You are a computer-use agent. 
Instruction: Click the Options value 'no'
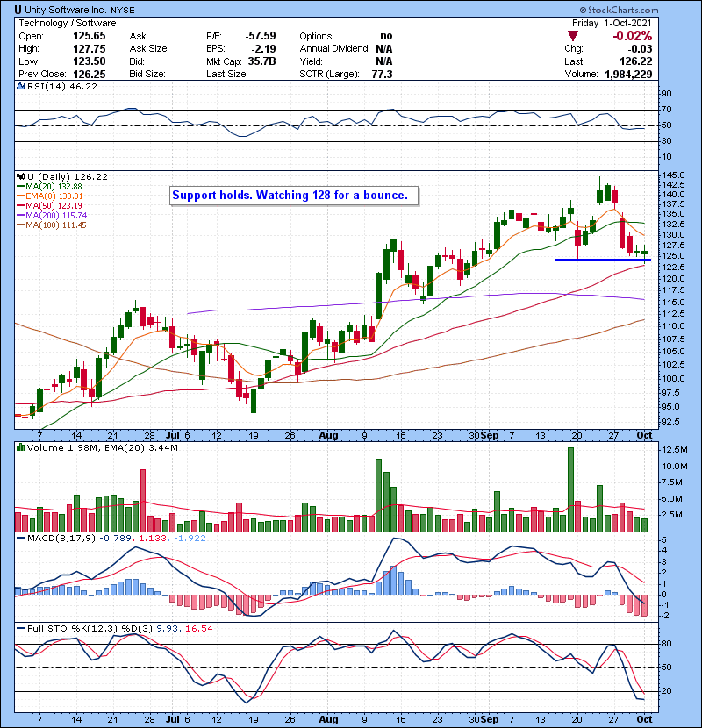386,36
